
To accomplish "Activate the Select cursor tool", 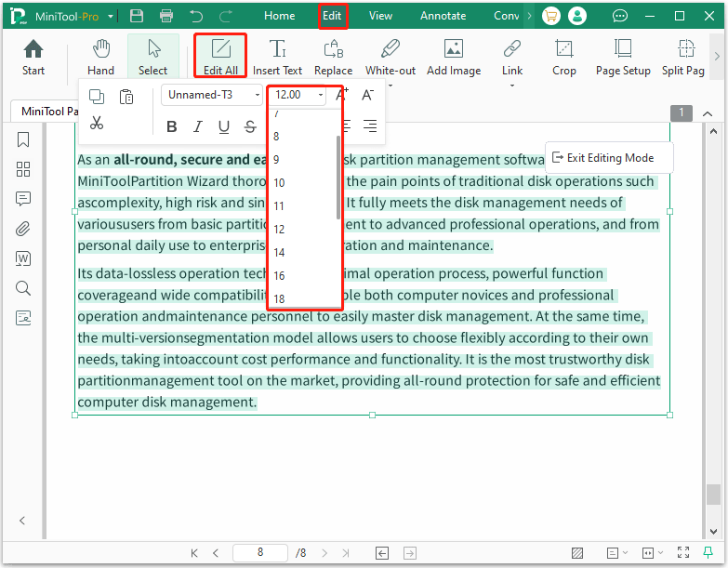I will pyautogui.click(x=152, y=57).
